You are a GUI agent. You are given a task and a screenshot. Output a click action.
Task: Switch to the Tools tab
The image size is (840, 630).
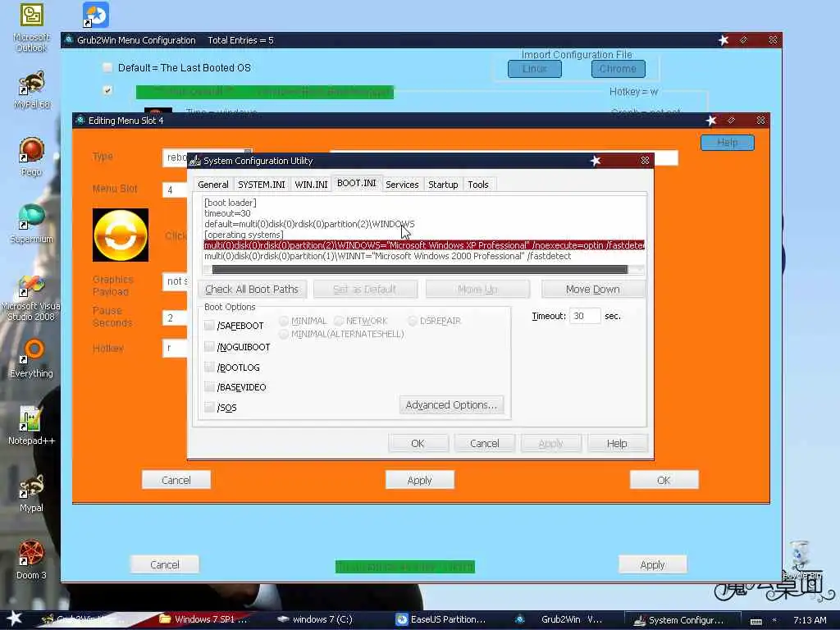478,185
